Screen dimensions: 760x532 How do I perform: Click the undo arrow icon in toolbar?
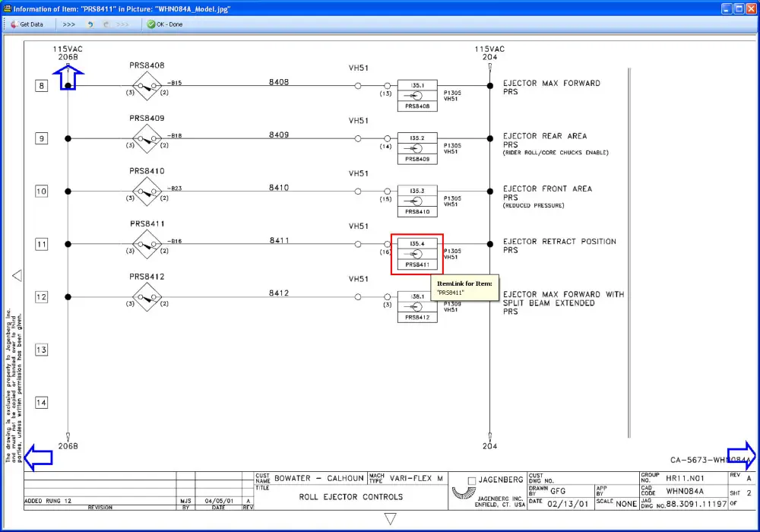(x=90, y=24)
